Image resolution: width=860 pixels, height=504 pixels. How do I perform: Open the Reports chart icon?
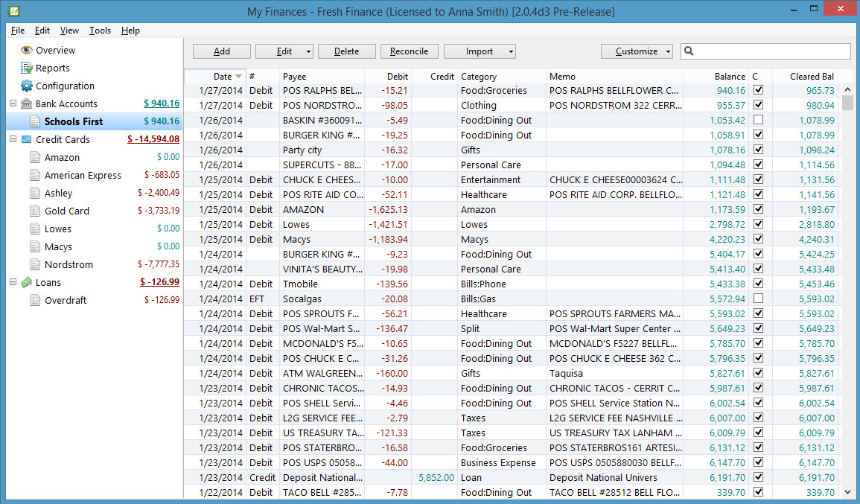coord(26,68)
